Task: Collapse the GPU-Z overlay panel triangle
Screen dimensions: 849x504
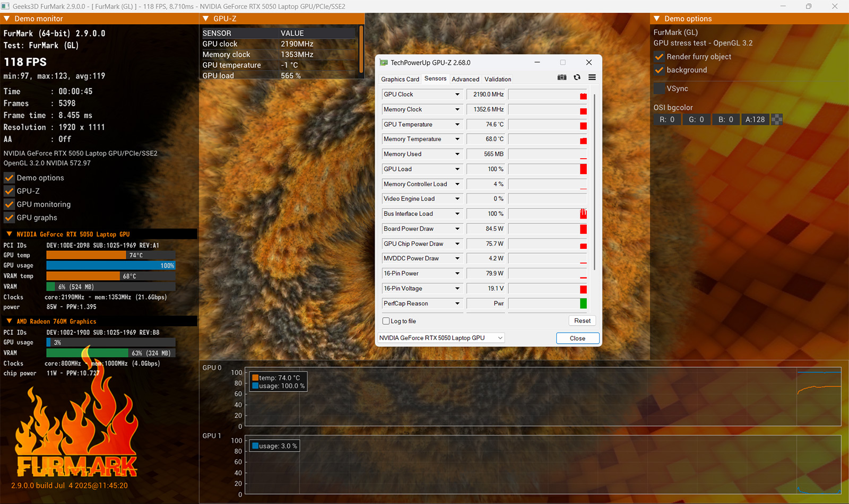Action: [206, 19]
